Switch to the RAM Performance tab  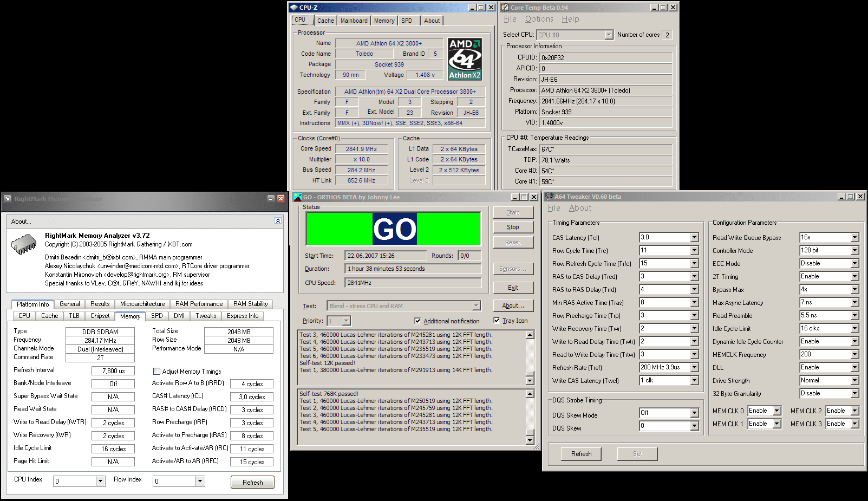coord(199,304)
